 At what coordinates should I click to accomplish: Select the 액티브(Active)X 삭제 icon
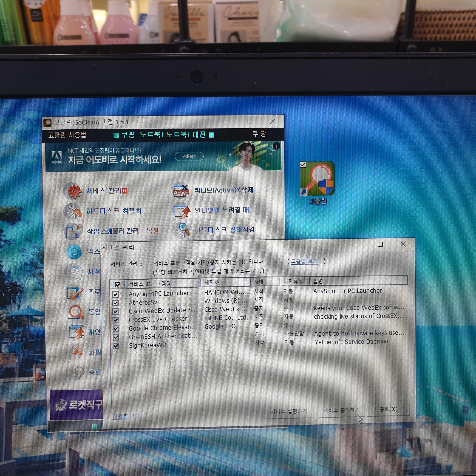pos(181,190)
